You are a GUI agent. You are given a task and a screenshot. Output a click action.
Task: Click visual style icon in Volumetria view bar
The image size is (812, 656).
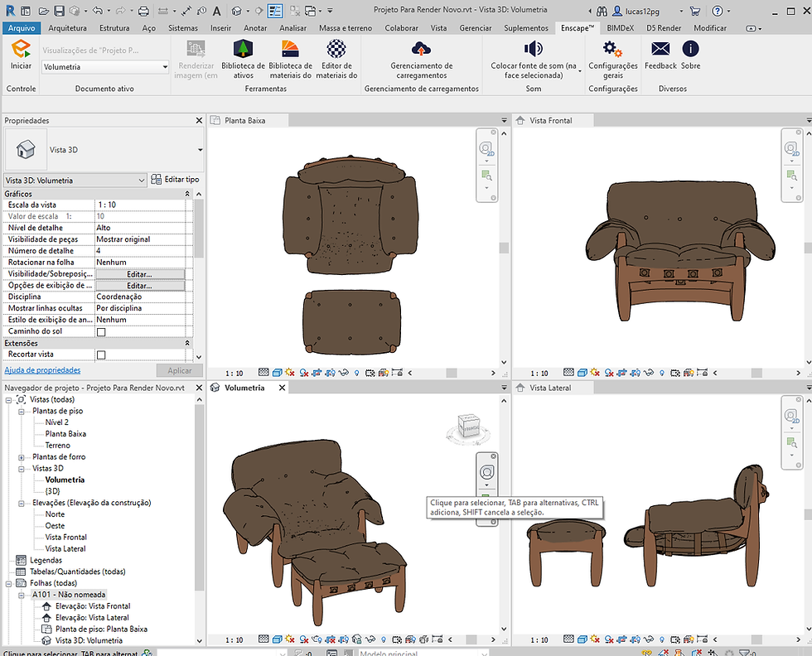[x=277, y=639]
